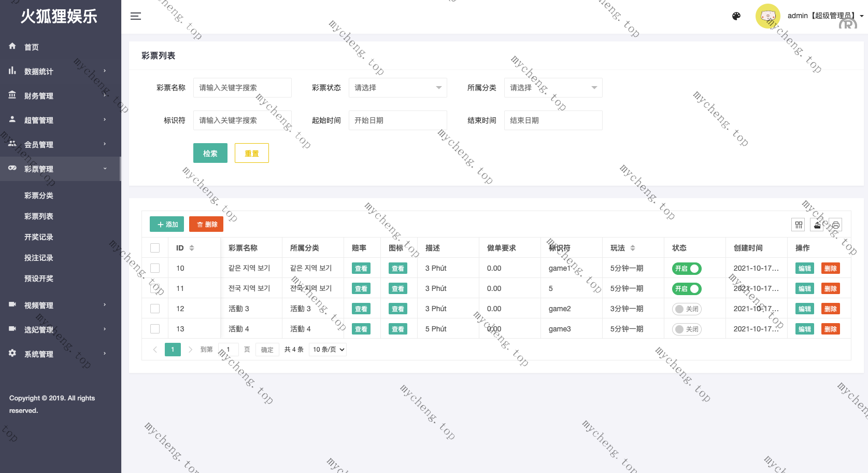
Task: Click the print table icon
Action: pyautogui.click(x=835, y=225)
